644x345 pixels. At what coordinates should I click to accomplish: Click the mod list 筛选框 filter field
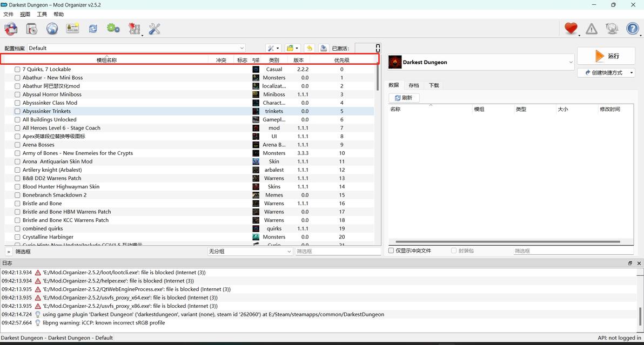click(338, 252)
